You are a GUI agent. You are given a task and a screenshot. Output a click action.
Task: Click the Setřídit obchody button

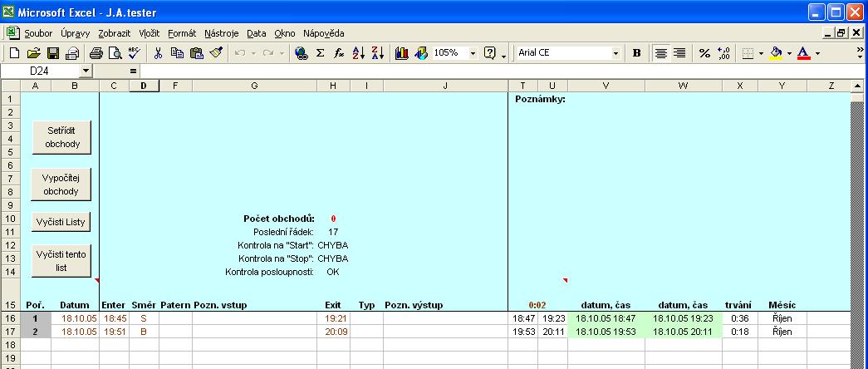pyautogui.click(x=61, y=137)
